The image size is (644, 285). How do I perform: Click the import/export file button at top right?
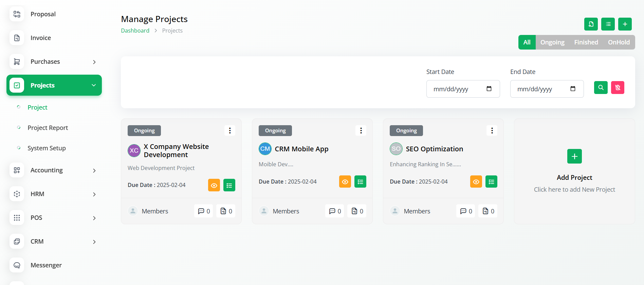(591, 24)
